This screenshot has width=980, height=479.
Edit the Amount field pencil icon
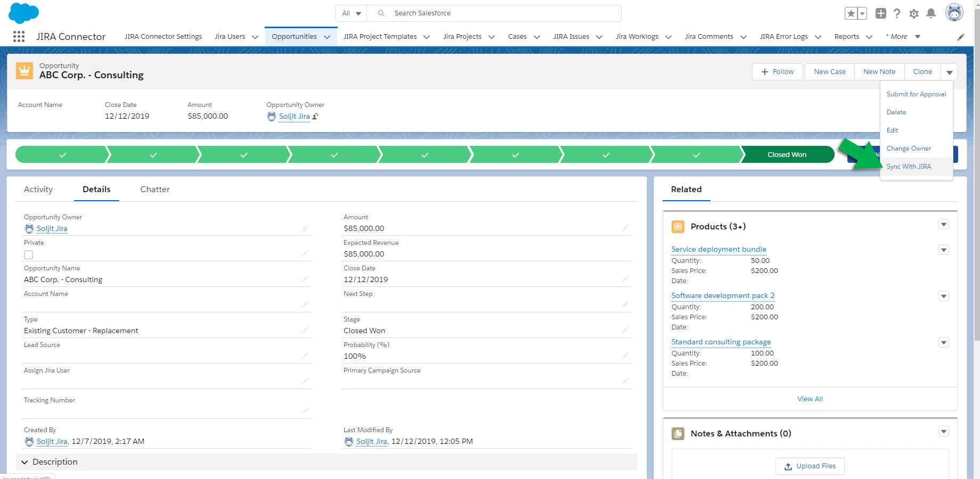pos(625,228)
